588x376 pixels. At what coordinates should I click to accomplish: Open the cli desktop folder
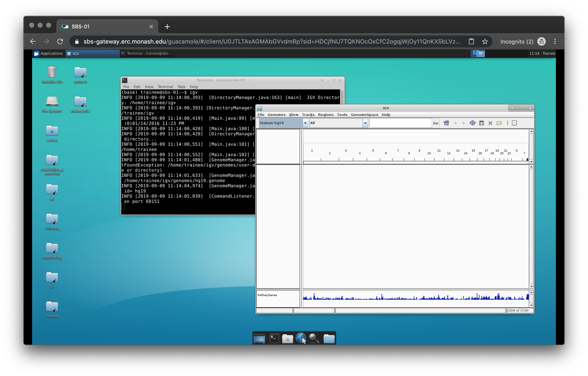52,280
